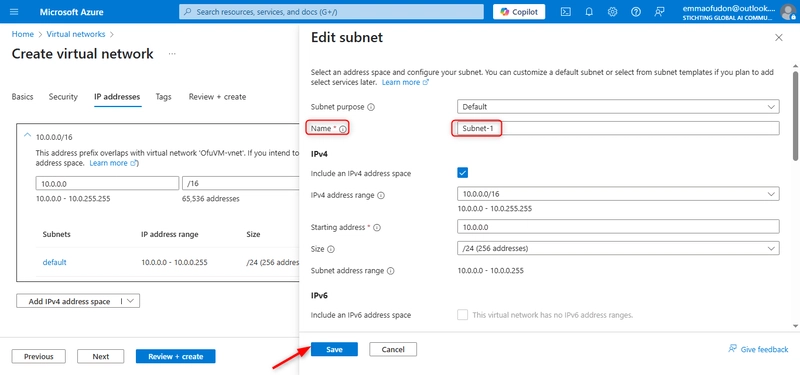Click the info icon next to Subnet address range

pyautogui.click(x=391, y=271)
